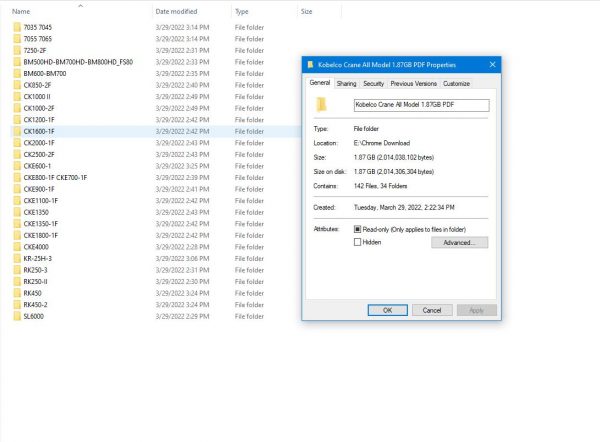The image size is (600, 442).
Task: Click date 3/29/2022 2:28 PM for CKE4000
Action: [x=183, y=247]
